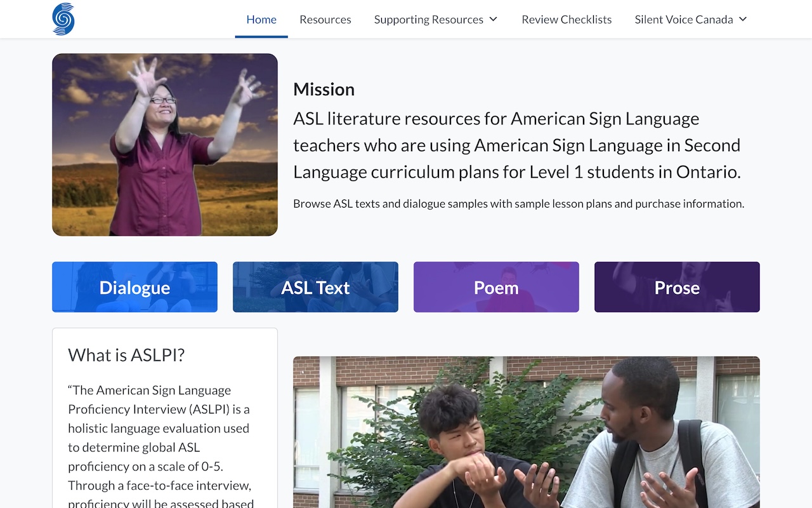Viewport: 812px width, 508px height.
Task: Select the Dialogue category button
Action: (x=134, y=287)
